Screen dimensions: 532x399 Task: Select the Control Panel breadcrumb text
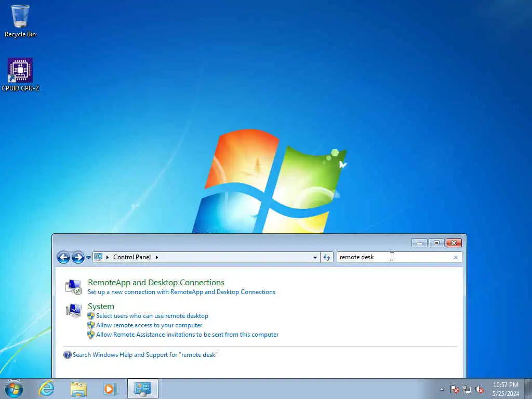pyautogui.click(x=132, y=257)
